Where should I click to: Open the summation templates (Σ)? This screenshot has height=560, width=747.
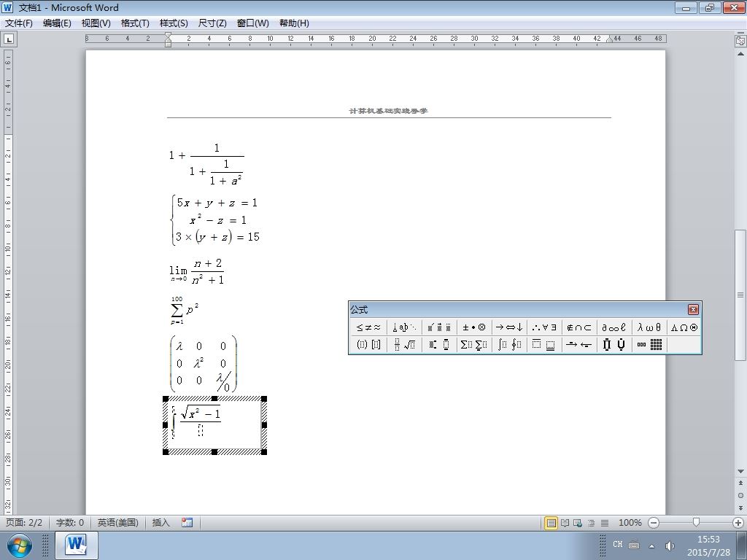pos(474,344)
